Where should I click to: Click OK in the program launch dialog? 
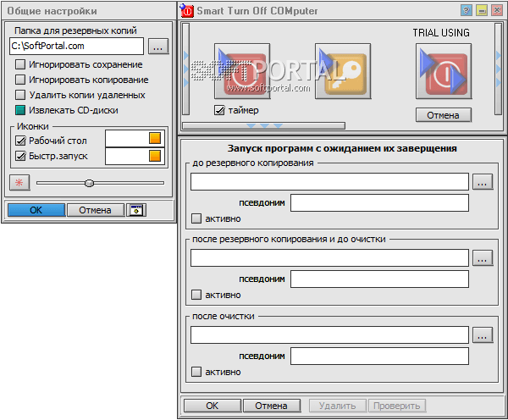pos(213,406)
